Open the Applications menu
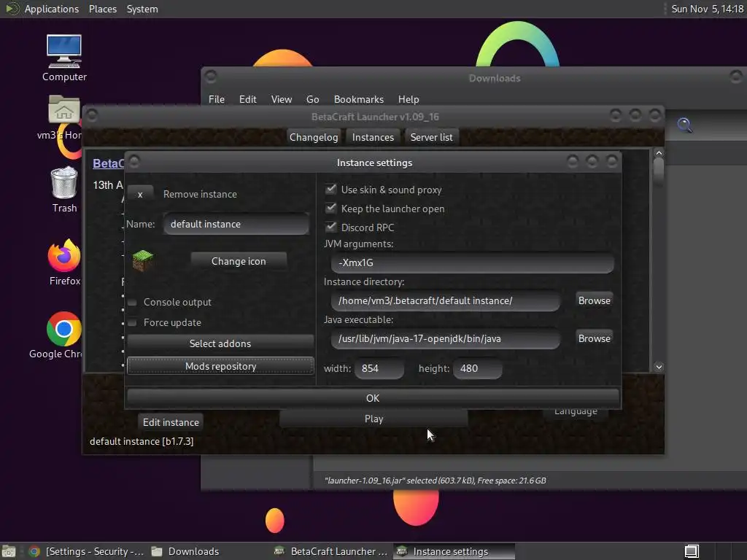747x560 pixels. 52,9
